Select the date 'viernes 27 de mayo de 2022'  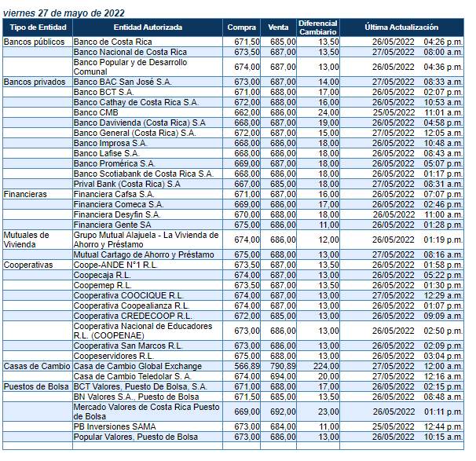pos(64,13)
